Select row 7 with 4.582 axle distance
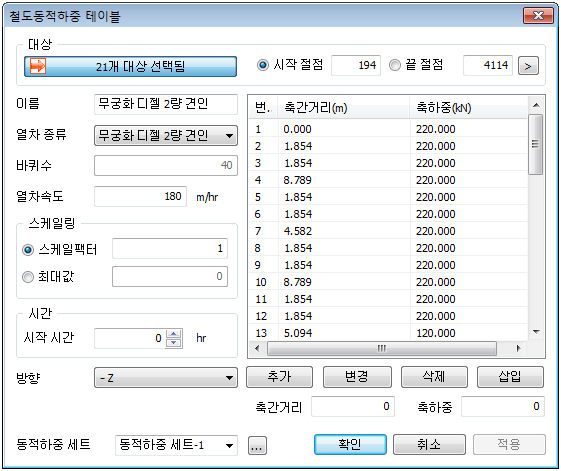This screenshot has width=561, height=471. tap(388, 231)
